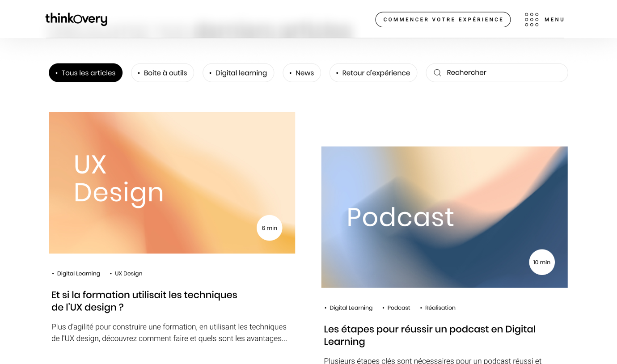Select the Podcast tag under second article
Screen dimensions: 617x364
tap(396, 308)
